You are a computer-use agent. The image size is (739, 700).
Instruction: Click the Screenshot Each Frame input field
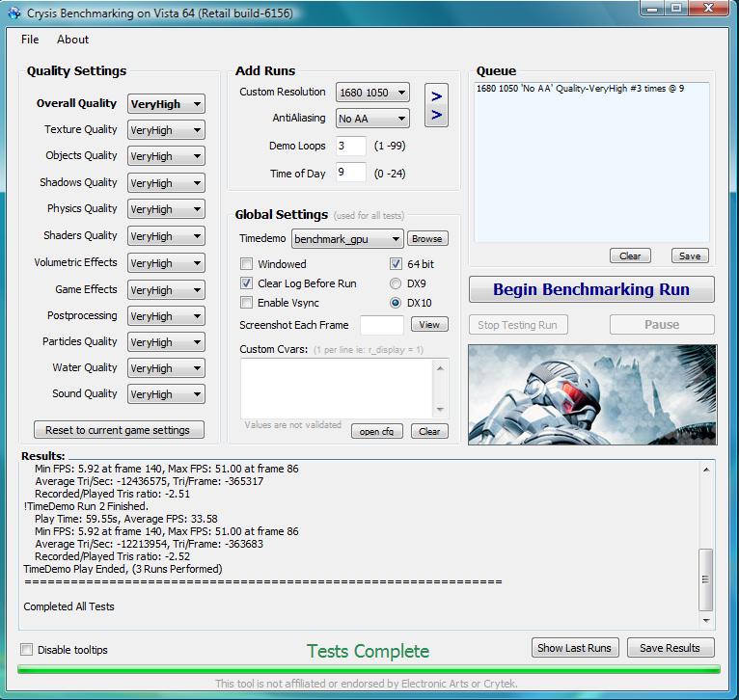[382, 325]
